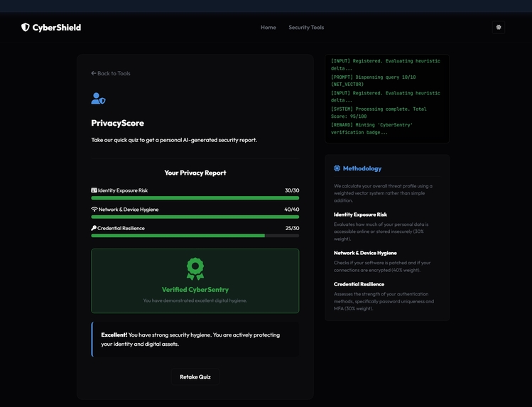
Task: Click the Verified CyberSentry title
Action: coord(195,290)
